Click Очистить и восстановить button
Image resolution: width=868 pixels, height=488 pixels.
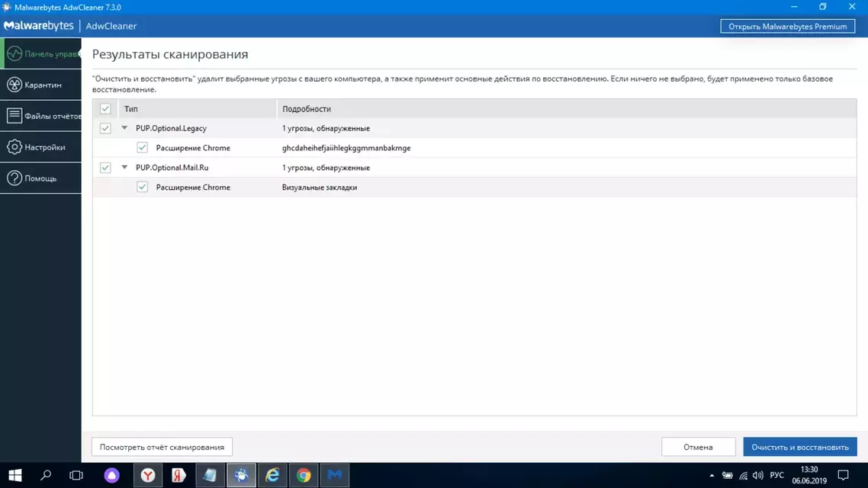point(800,447)
